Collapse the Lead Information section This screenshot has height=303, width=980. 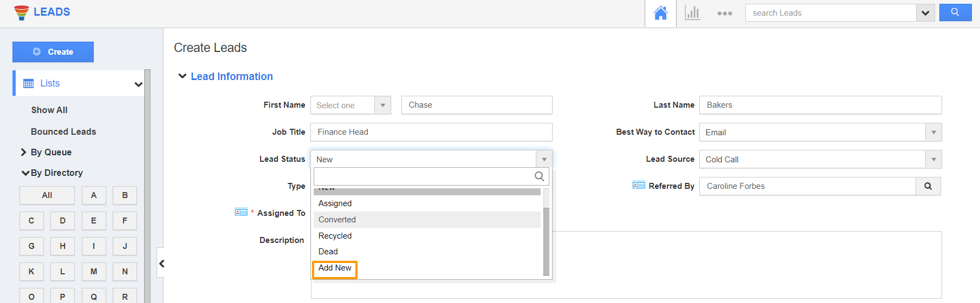(x=183, y=76)
